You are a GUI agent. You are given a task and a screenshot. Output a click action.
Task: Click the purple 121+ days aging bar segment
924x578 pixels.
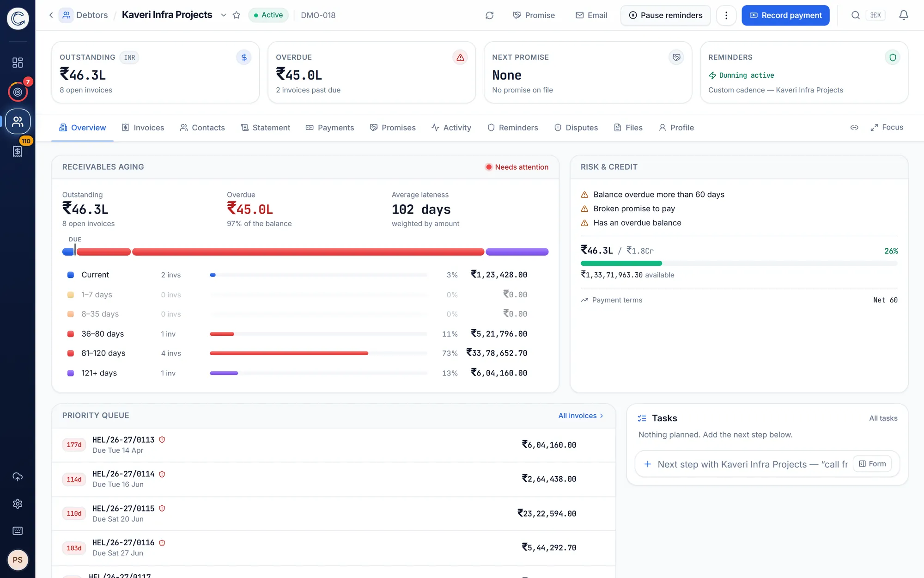point(517,252)
